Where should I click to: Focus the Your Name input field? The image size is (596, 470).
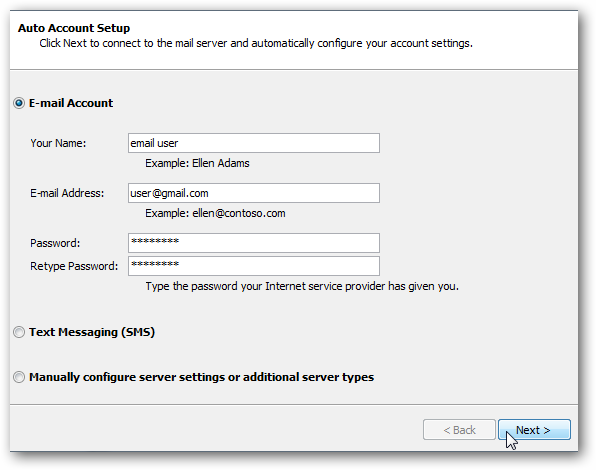254,143
